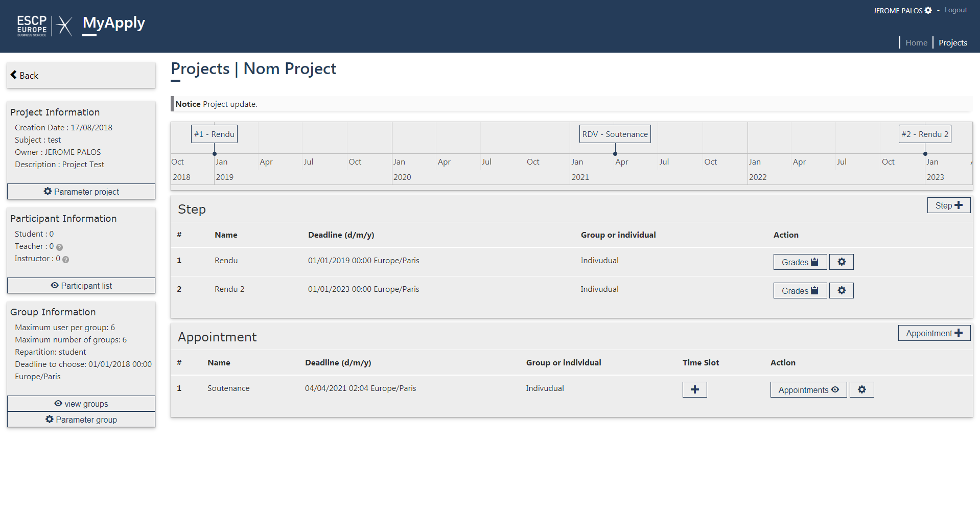View Appointments for Soutenance
Viewport: 980px width, 532px height.
[808, 389]
